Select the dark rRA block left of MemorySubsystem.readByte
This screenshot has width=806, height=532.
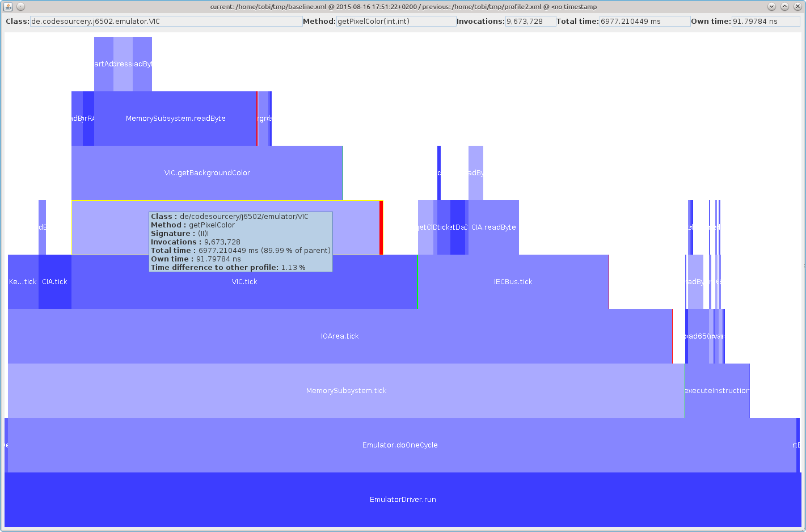pos(88,119)
